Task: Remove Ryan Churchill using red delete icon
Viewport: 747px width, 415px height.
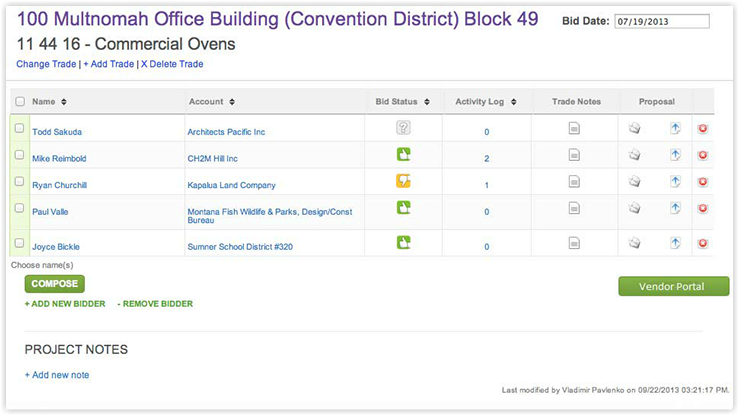Action: pos(703,181)
